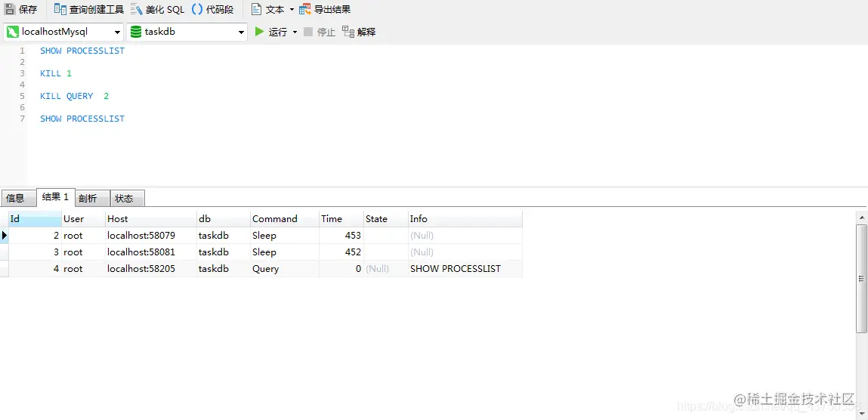Screen dimensions: 868x420
Task: Click the Sleep command cell for Id 3
Action: [285, 252]
